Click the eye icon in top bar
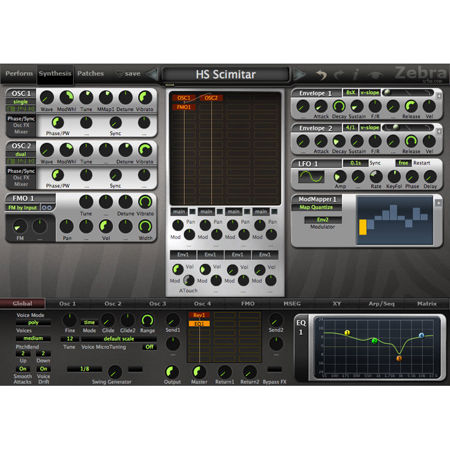Image resolution: width=450 pixels, height=450 pixels. click(x=376, y=75)
